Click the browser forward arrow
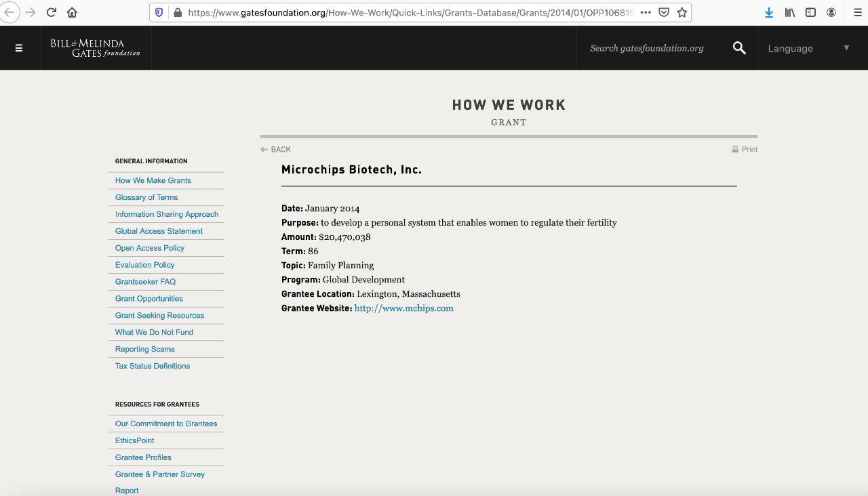Viewport: 868px width, 496px height. pos(31,12)
